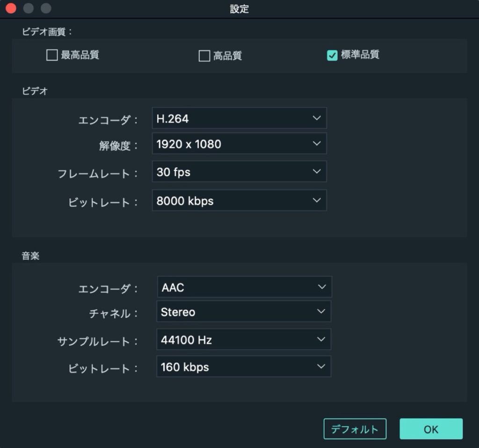Click the 高品質 label text

tap(228, 56)
